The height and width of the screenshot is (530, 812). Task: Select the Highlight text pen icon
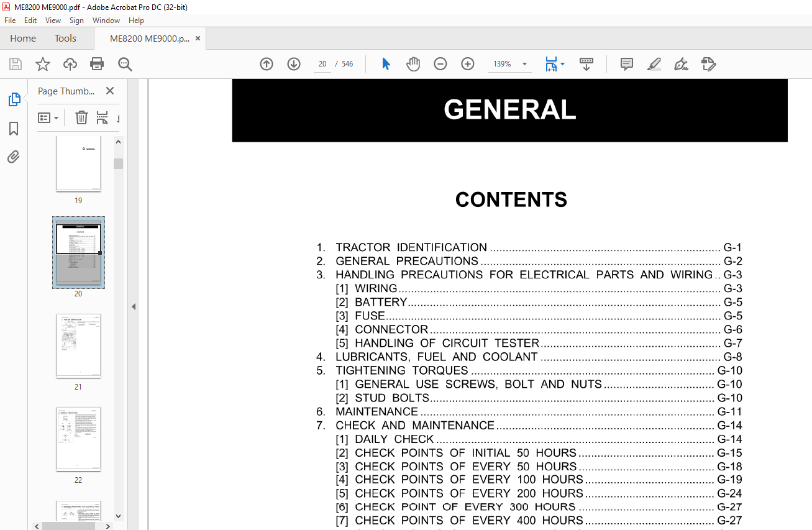pyautogui.click(x=654, y=64)
